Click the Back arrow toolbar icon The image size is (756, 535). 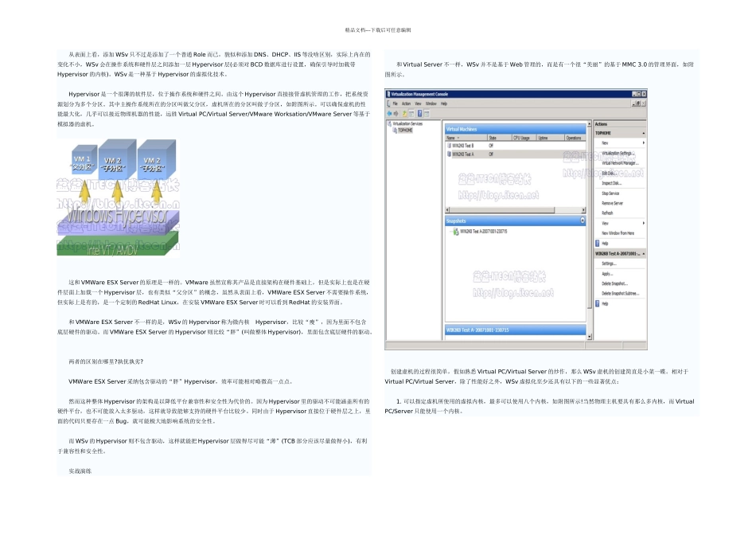click(390, 113)
